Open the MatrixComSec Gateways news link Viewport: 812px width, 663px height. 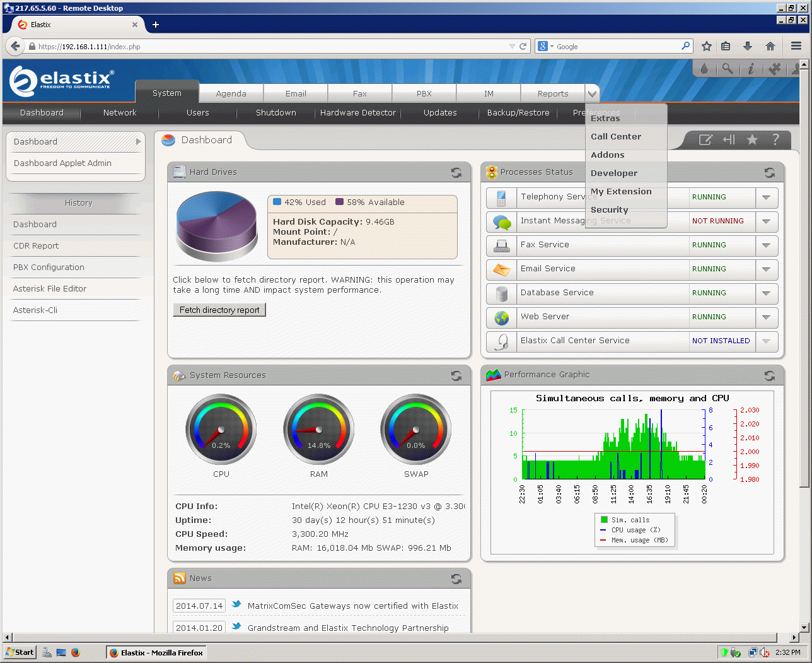point(353,606)
